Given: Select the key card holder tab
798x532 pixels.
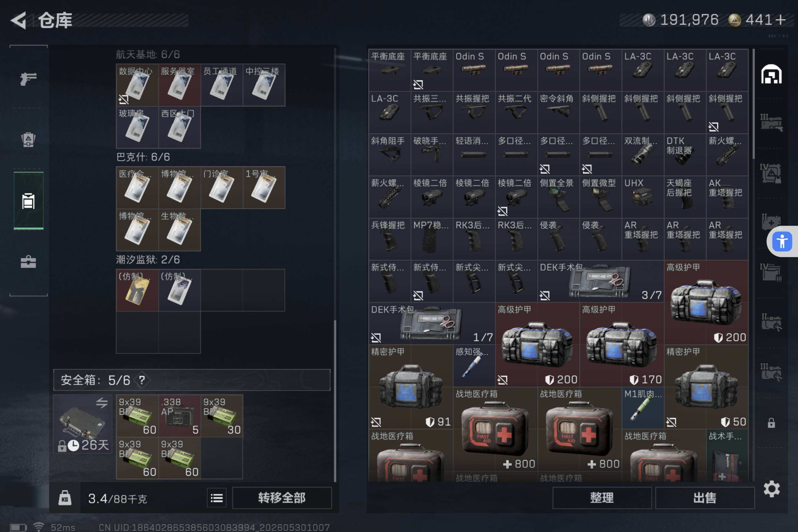Looking at the screenshot, I should click(x=29, y=201).
